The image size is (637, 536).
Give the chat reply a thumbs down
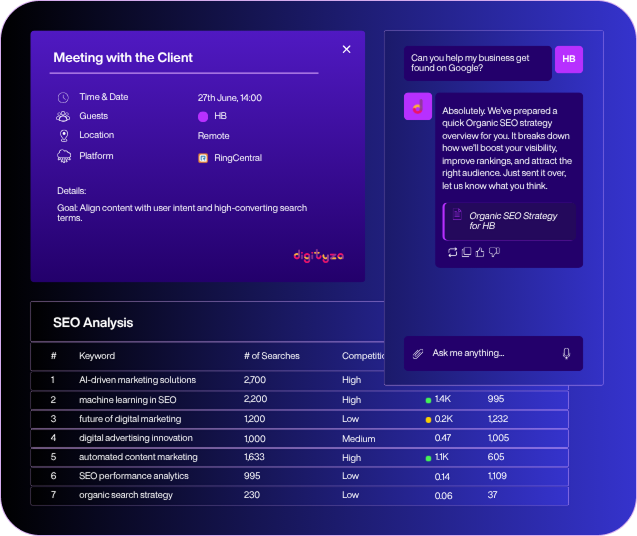tap(494, 252)
